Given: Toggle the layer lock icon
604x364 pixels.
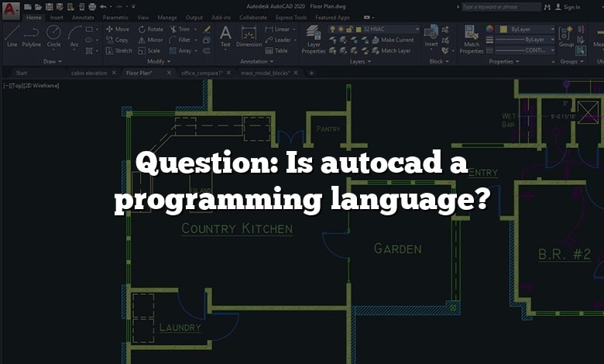Looking at the screenshot, I should pyautogui.click(x=349, y=29).
